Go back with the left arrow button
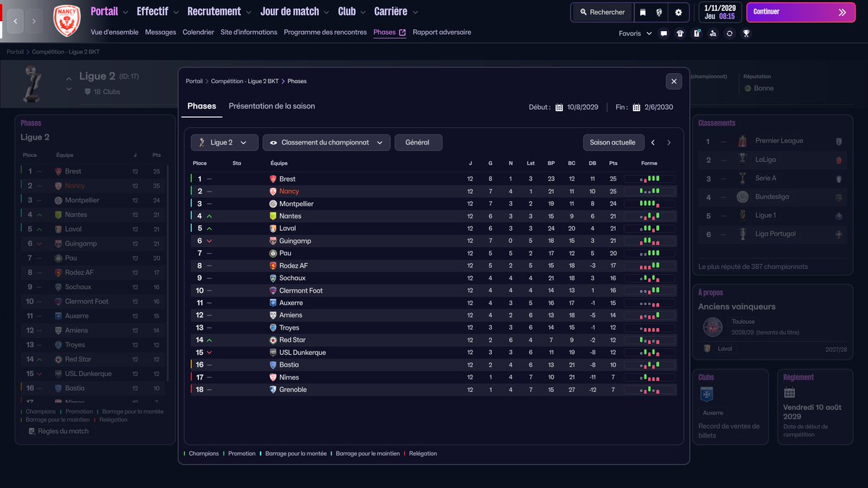 16,22
